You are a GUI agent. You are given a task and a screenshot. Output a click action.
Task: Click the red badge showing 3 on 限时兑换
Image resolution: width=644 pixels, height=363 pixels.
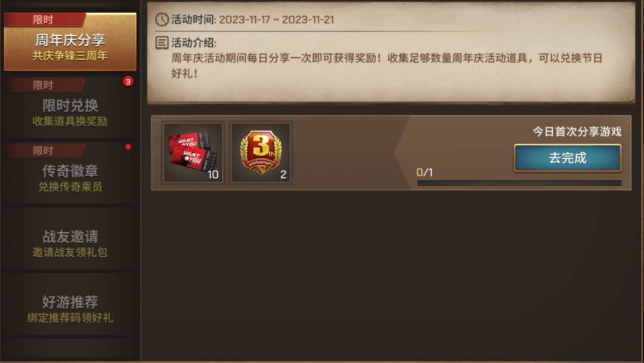pos(128,81)
